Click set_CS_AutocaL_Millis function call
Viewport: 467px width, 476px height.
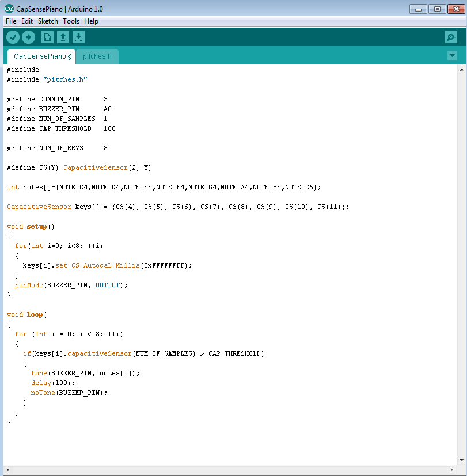(97, 265)
